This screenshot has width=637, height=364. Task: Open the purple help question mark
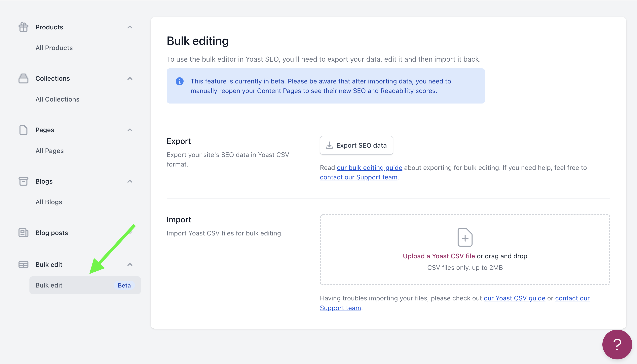tap(617, 345)
